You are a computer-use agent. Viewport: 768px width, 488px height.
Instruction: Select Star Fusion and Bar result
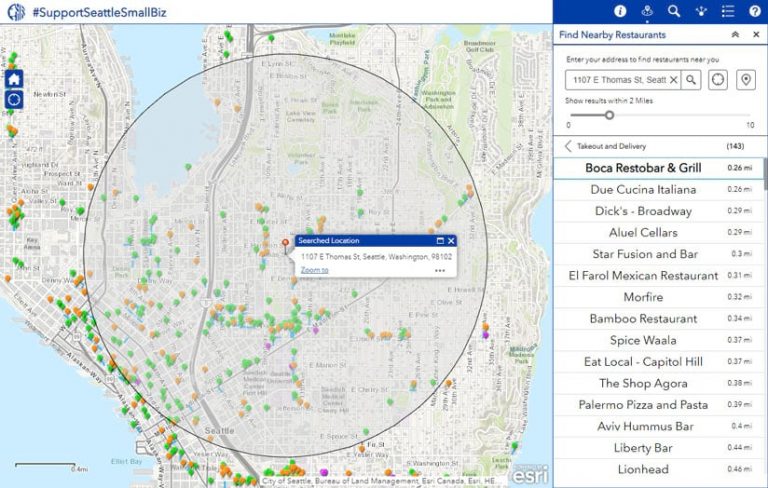point(658,254)
